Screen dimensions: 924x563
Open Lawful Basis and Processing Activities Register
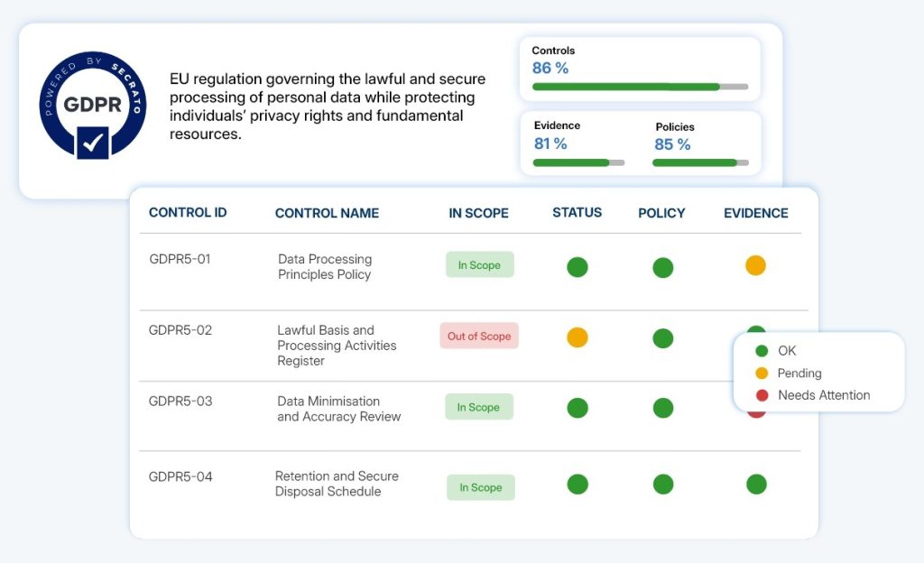337,346
